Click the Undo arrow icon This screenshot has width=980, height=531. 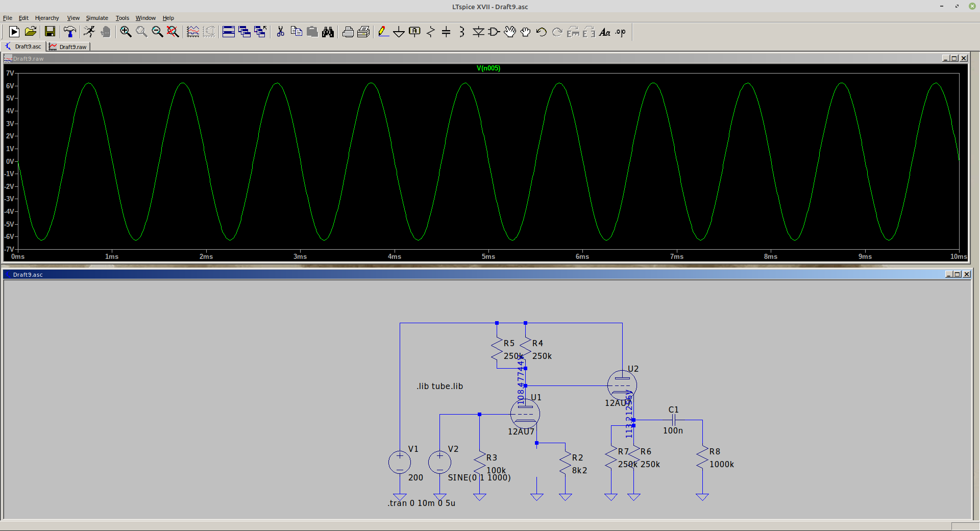point(542,32)
